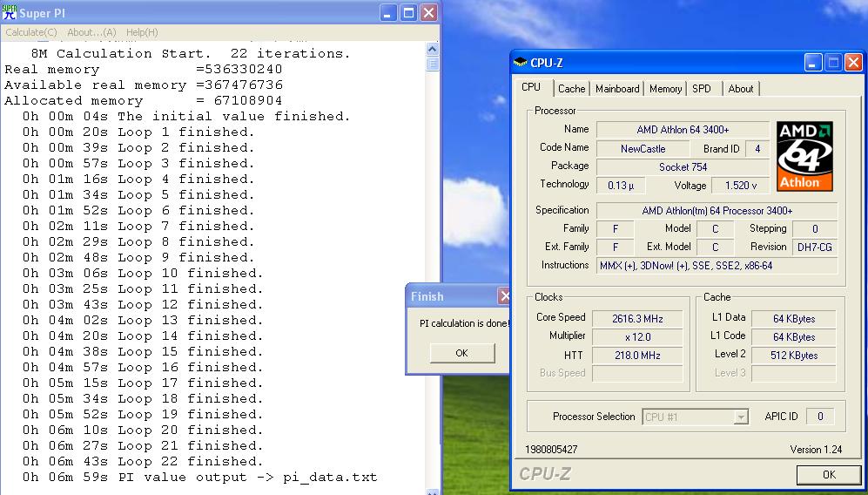Click the OK button in CPU-Z window
868x495 pixels.
pos(829,474)
